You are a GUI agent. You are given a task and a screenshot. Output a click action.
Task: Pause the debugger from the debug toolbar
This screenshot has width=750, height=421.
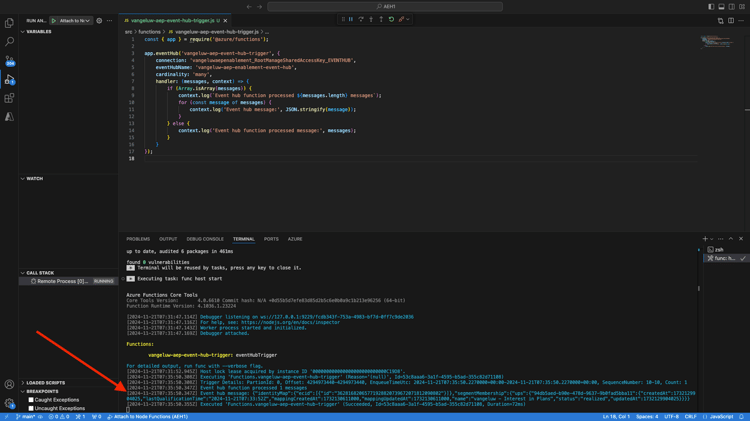pos(351,19)
